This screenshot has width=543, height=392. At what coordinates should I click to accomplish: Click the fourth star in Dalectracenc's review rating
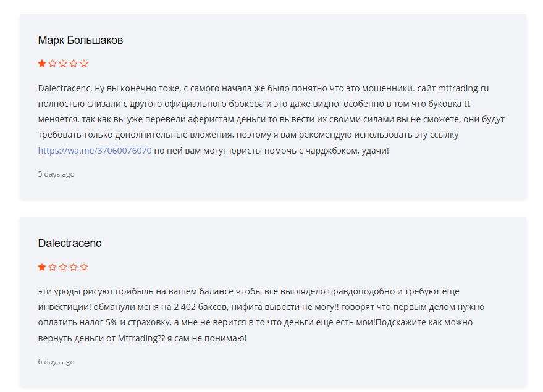point(74,267)
